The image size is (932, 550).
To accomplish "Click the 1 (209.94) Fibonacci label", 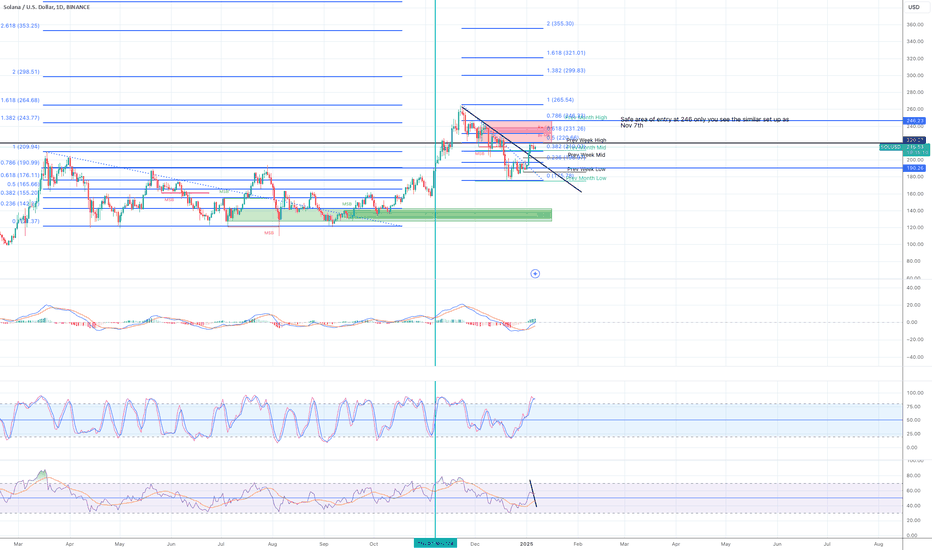I will (x=26, y=147).
